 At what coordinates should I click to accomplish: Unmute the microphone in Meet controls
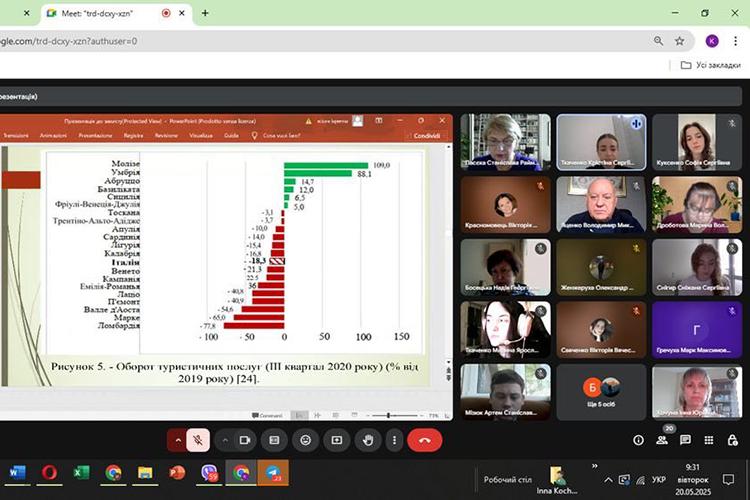200,439
